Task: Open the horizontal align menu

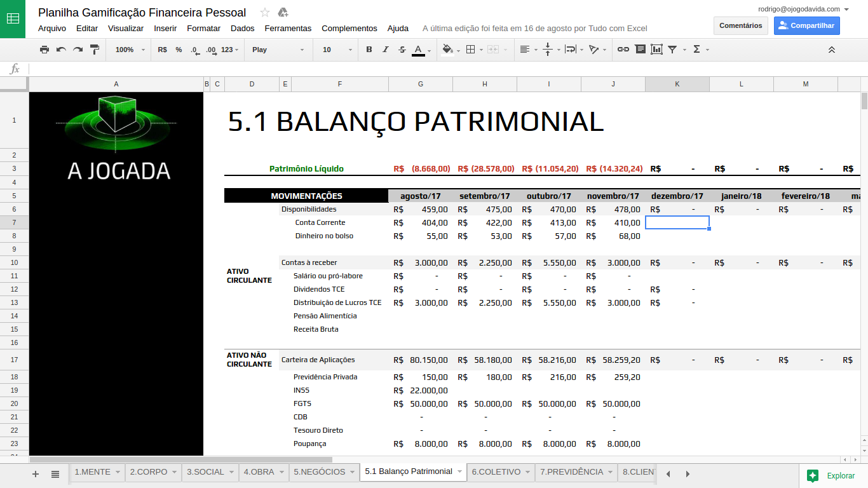Action: (x=524, y=50)
